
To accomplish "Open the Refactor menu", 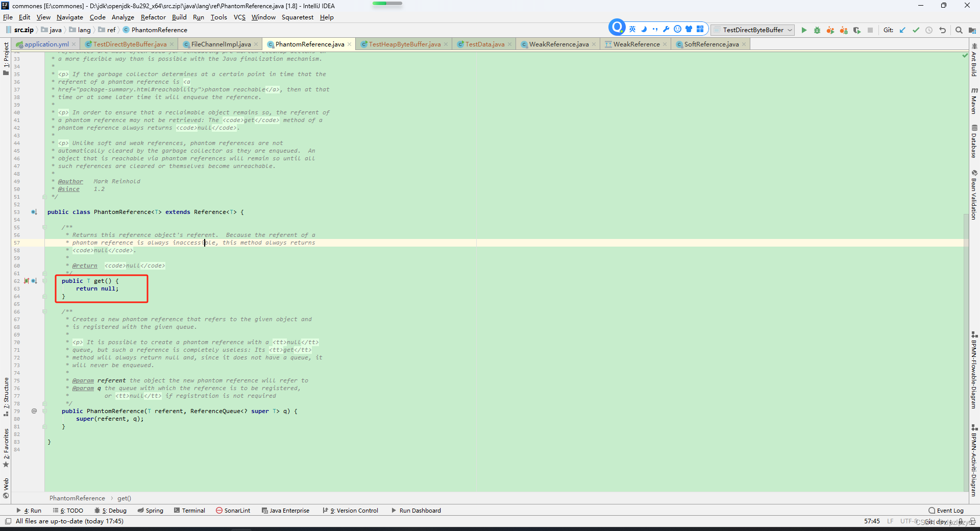I will click(x=153, y=17).
